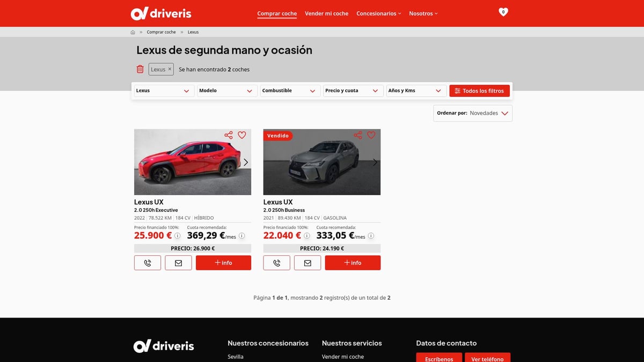This screenshot has height=362, width=644.
Task: Open the Ordenar por sorting dropdown
Action: click(473, 113)
